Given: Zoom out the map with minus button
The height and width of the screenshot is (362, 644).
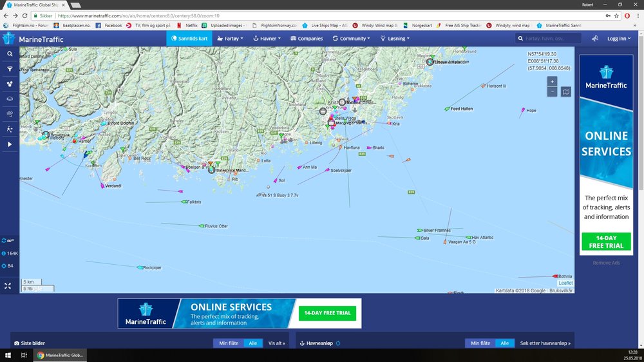Looking at the screenshot, I should coord(552,91).
